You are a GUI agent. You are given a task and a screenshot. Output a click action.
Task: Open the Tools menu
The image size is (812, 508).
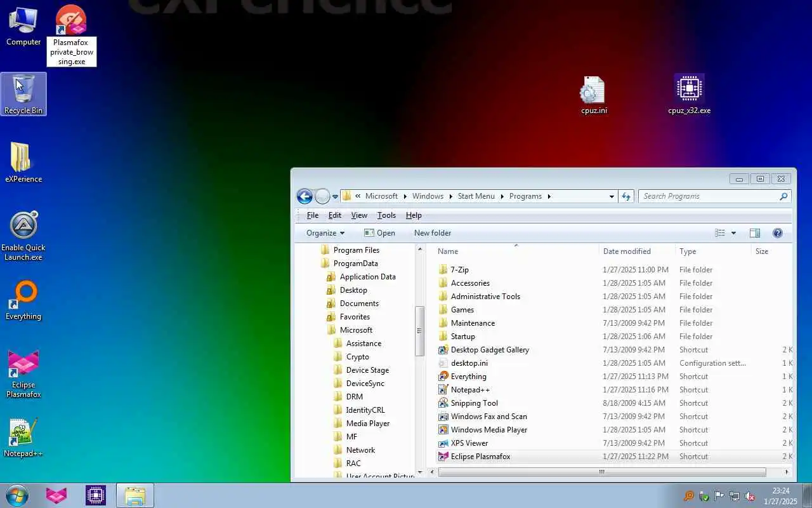pyautogui.click(x=386, y=215)
